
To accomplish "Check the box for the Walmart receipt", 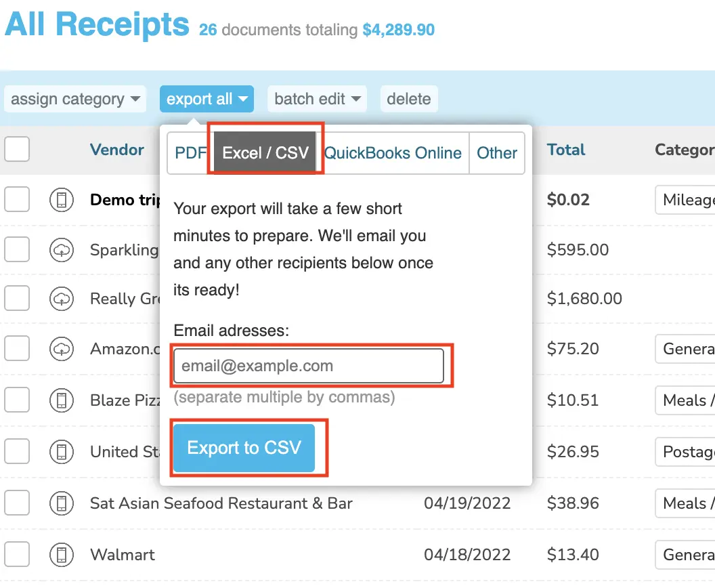I will click(x=17, y=554).
